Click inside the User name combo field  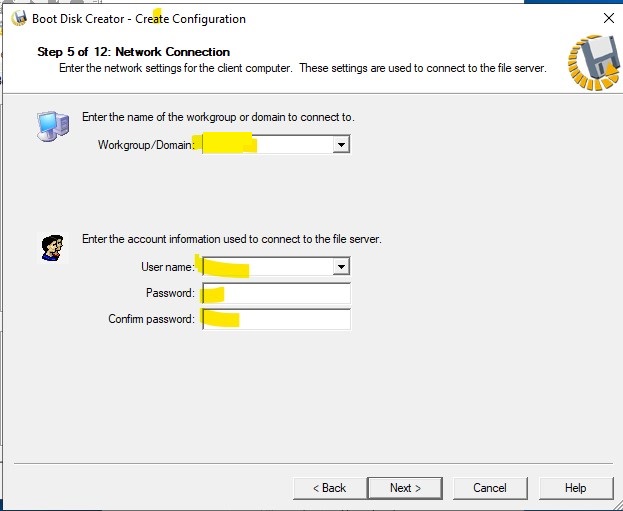(267, 267)
